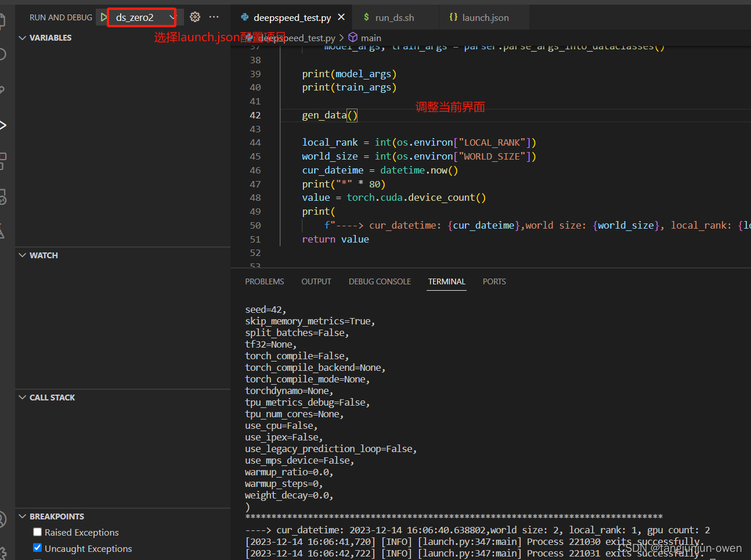Click the main symbol in the breadcrumb
Screen dimensions: 751x560
371,38
